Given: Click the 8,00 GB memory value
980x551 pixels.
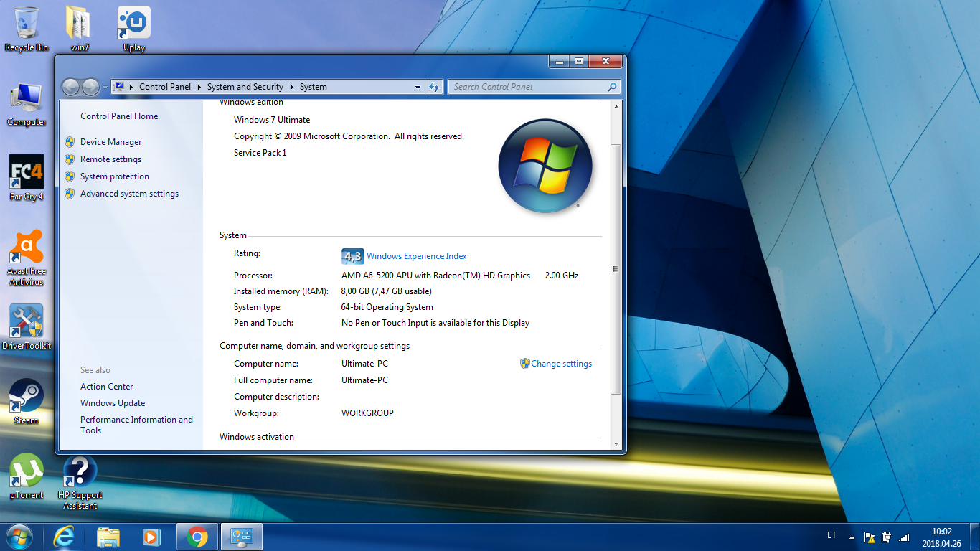Looking at the screenshot, I should click(x=387, y=291).
